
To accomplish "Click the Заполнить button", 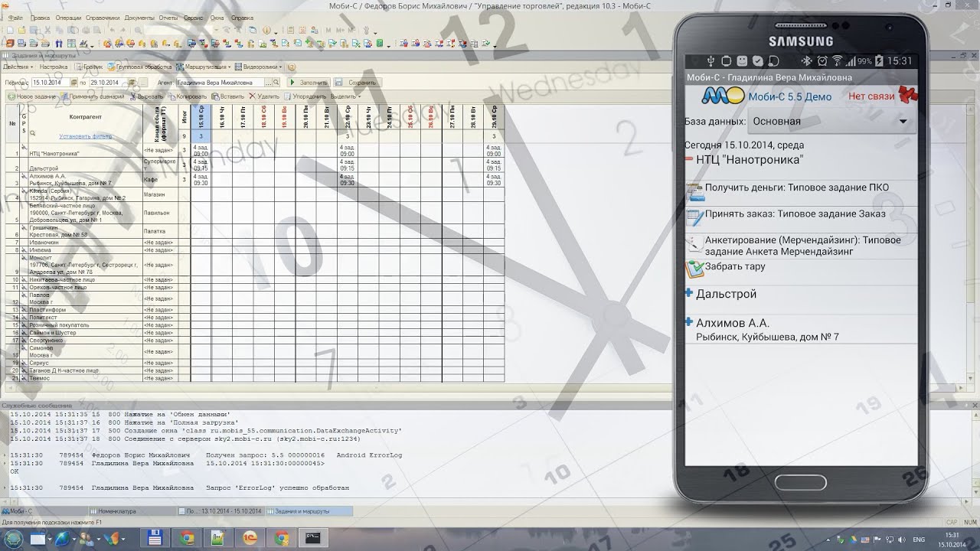I will tap(309, 83).
